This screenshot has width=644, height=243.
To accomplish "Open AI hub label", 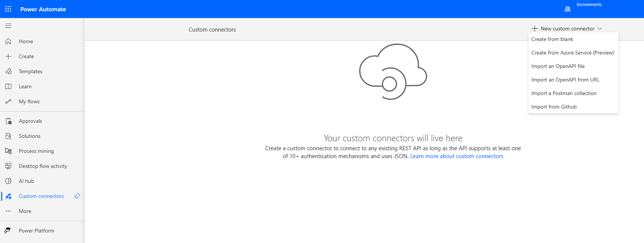I will point(26,181).
